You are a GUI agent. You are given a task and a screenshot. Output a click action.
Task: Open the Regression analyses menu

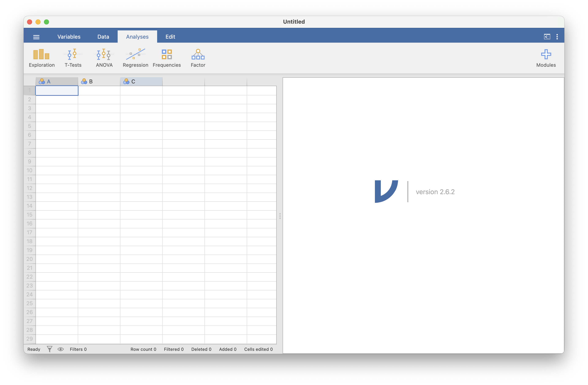pos(135,58)
